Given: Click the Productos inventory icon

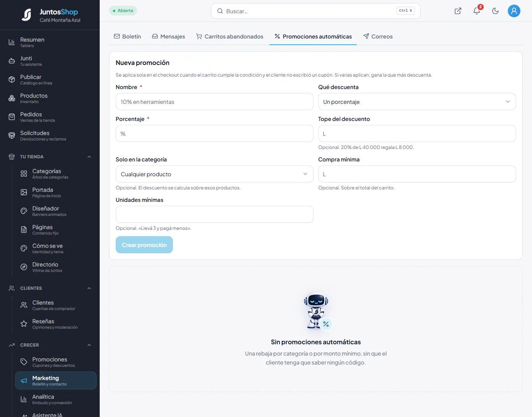Looking at the screenshot, I should 12,98.
